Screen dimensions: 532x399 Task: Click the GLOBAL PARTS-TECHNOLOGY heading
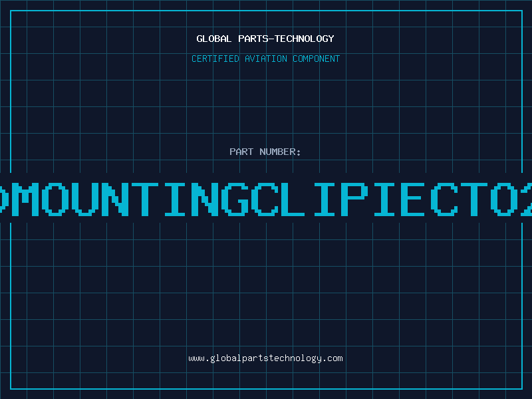pyautogui.click(x=265, y=39)
